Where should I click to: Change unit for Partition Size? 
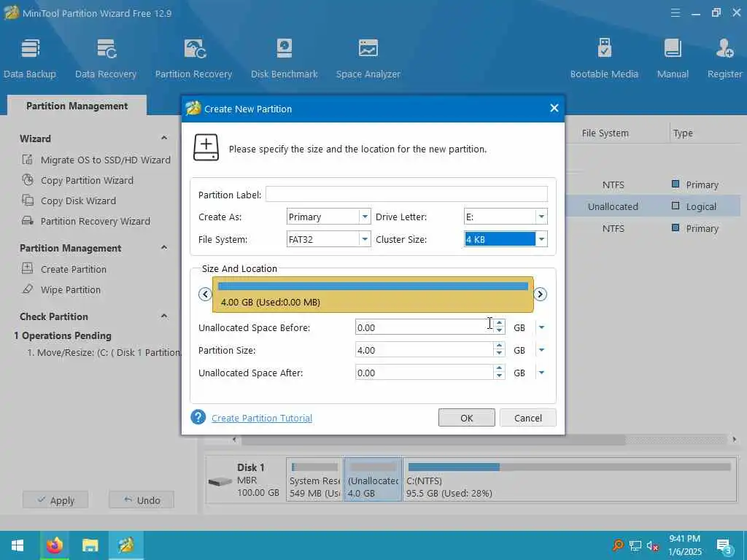(x=541, y=350)
